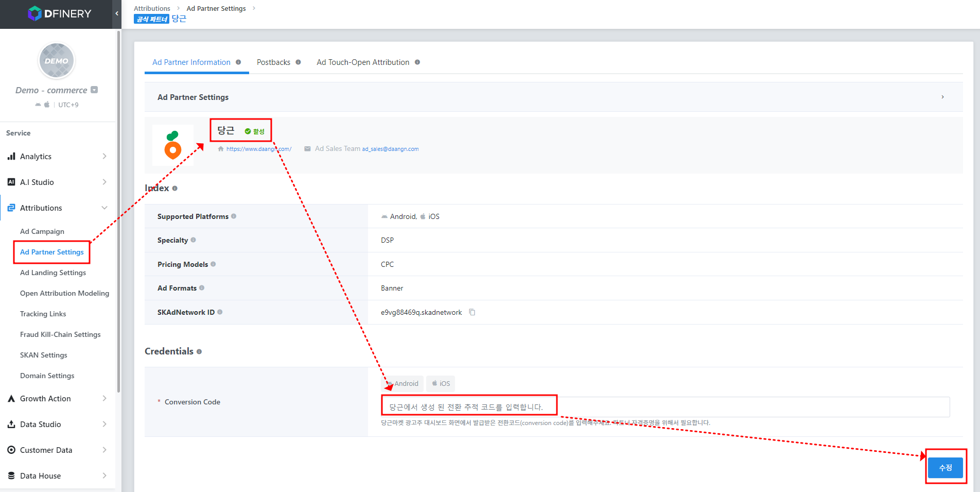Screen dimensions: 980x492
Task: Click the e9vg88469q.skadnetwork value text
Action: 421,312
